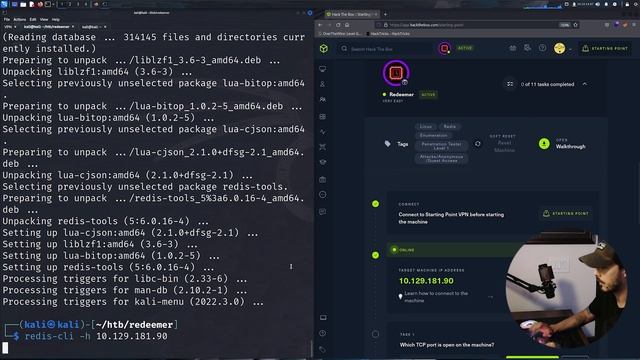The height and width of the screenshot is (360, 640).
Task: Open the teams group icon in sidebar
Action: pyautogui.click(x=322, y=100)
